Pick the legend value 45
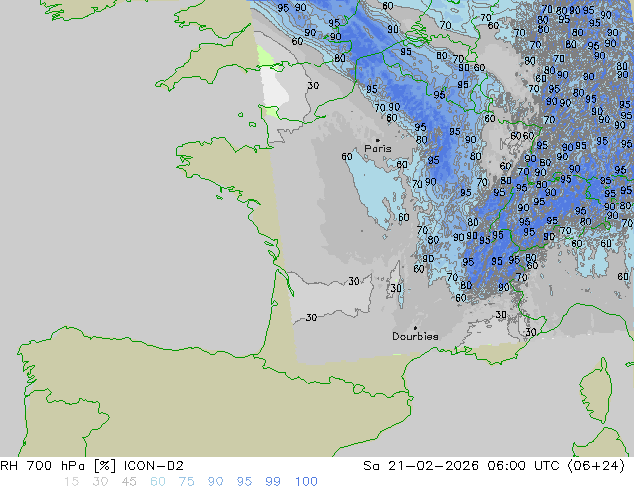634x490 pixels. 129,482
